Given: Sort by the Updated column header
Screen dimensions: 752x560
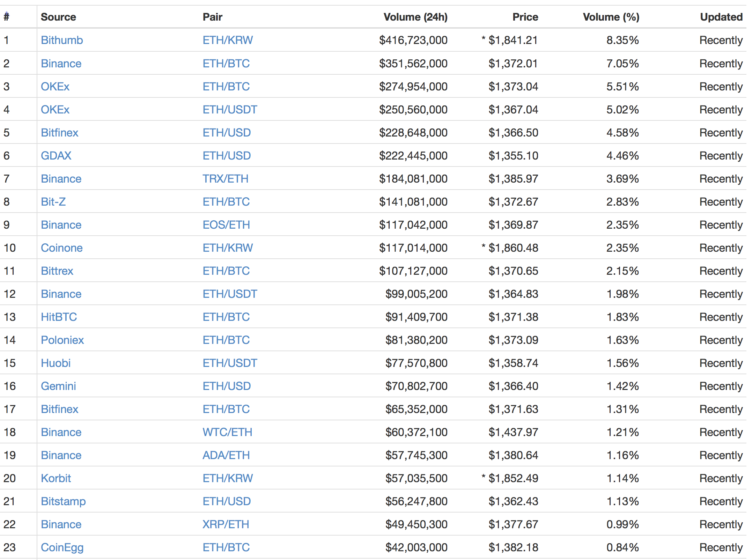Looking at the screenshot, I should [721, 17].
